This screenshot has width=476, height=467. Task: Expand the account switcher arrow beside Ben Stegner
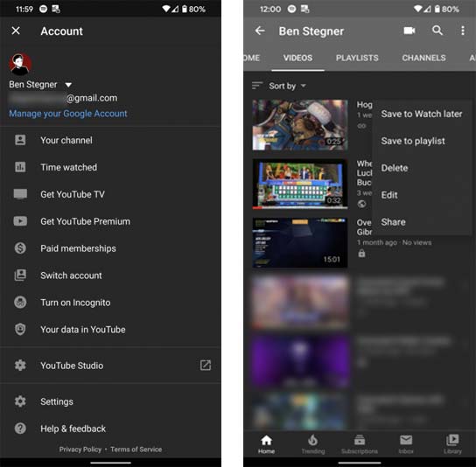68,85
